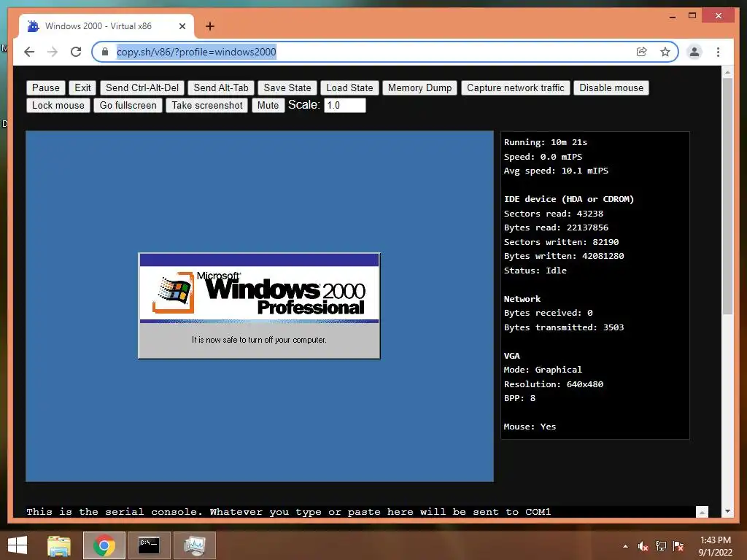Click the Exit button
This screenshot has height=560, width=747.
pyautogui.click(x=82, y=87)
